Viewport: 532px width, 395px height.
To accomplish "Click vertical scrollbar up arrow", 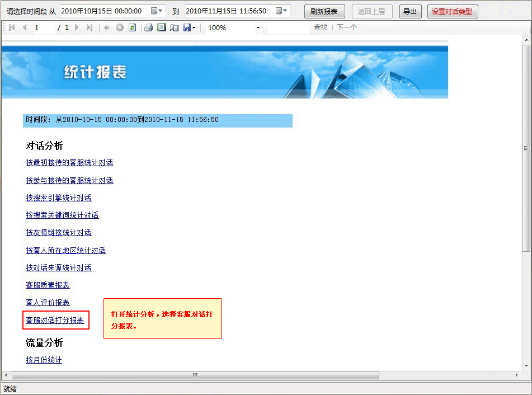I will (x=526, y=40).
